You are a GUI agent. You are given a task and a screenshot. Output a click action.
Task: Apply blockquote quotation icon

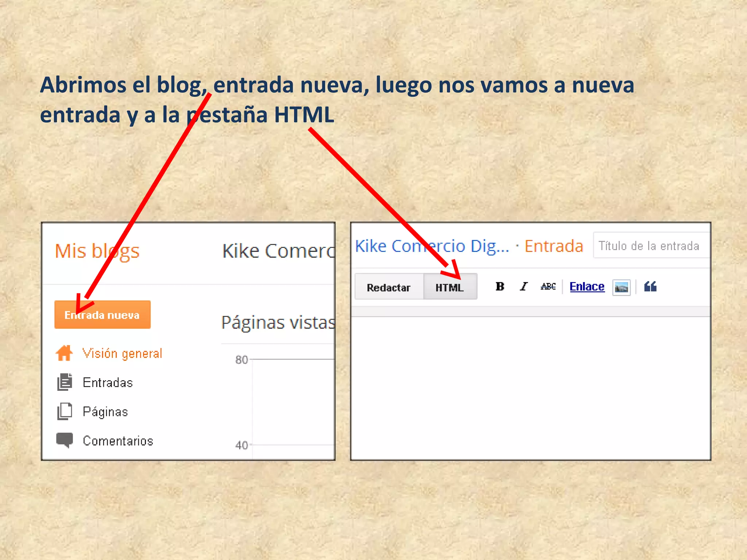click(650, 287)
